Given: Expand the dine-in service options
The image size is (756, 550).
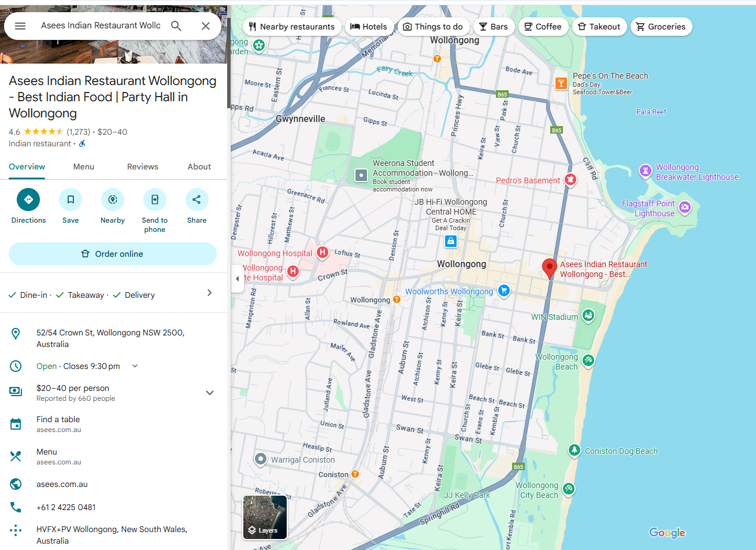Looking at the screenshot, I should click(209, 293).
